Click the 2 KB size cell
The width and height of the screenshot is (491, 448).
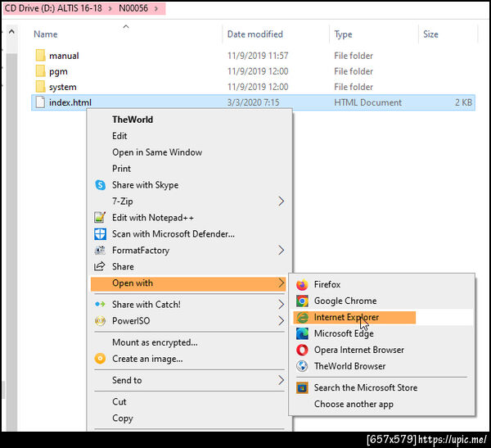pos(463,102)
